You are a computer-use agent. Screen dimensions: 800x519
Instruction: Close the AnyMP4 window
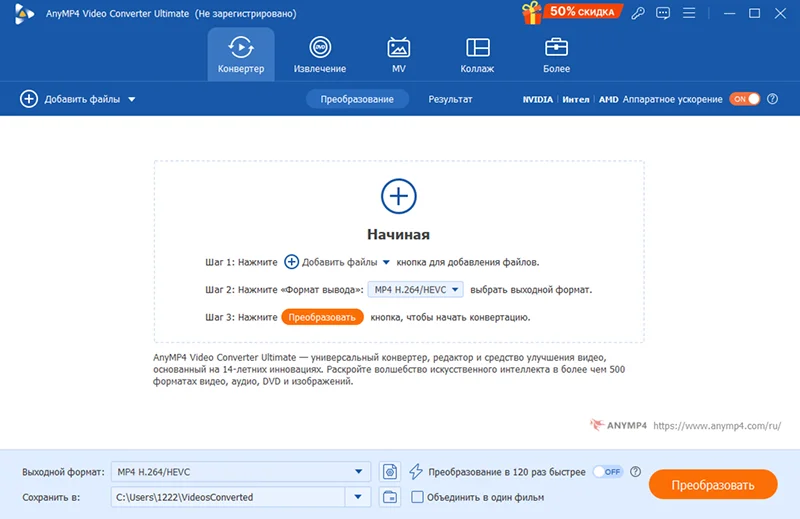coord(780,13)
